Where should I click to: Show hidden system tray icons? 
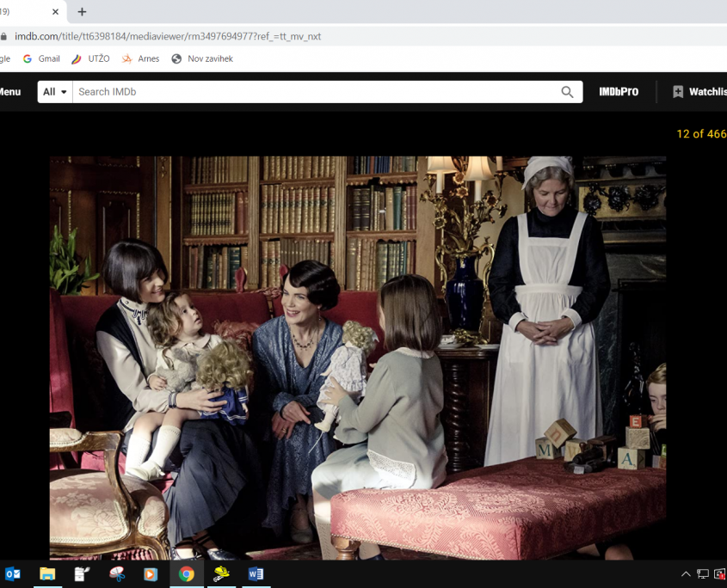click(x=686, y=574)
